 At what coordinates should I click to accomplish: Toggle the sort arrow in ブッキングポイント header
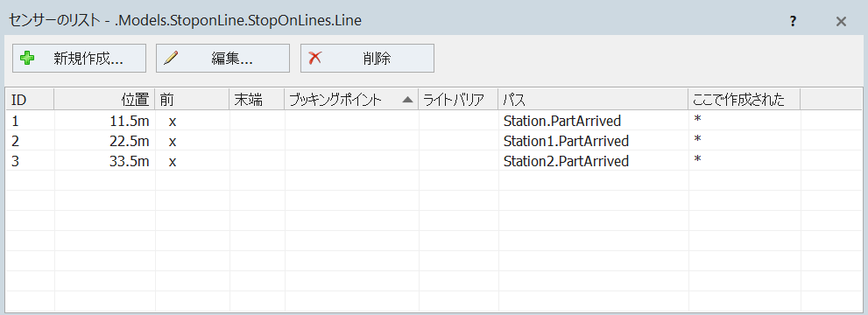[x=408, y=100]
